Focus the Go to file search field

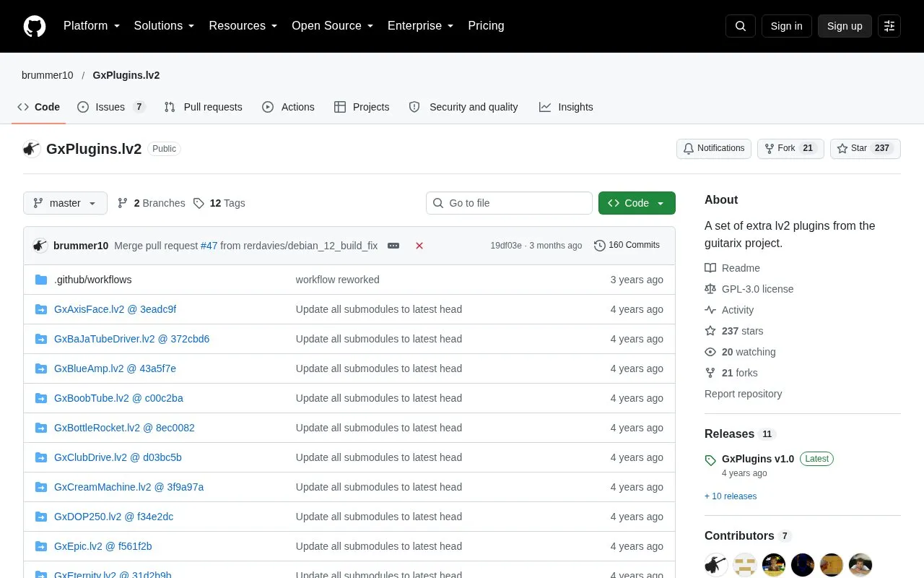[509, 203]
